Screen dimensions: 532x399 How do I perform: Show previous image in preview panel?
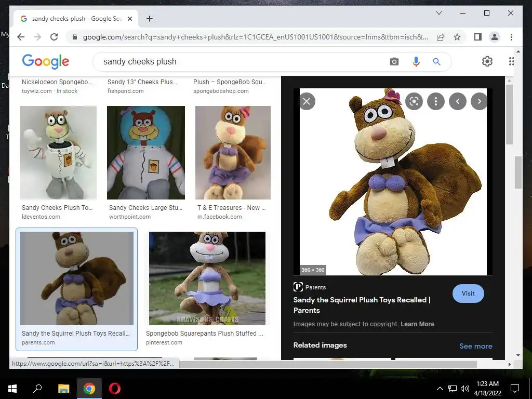(457, 101)
